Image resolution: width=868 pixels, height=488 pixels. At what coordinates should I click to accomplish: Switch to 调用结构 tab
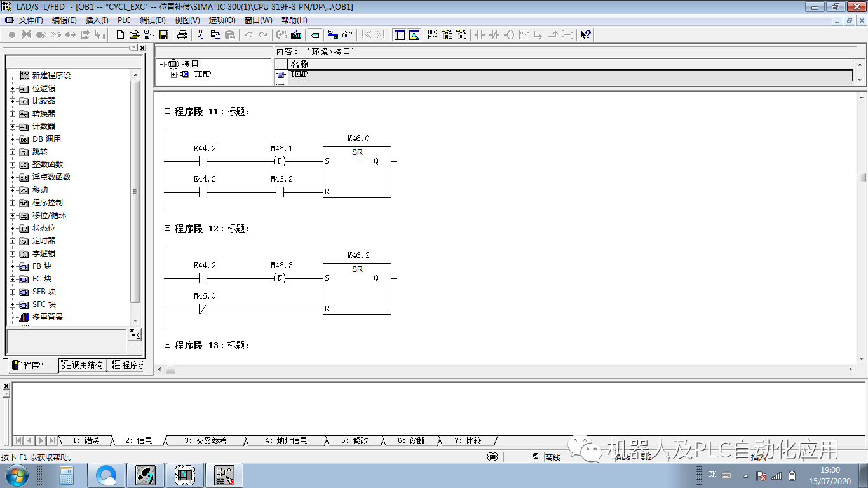[x=83, y=365]
